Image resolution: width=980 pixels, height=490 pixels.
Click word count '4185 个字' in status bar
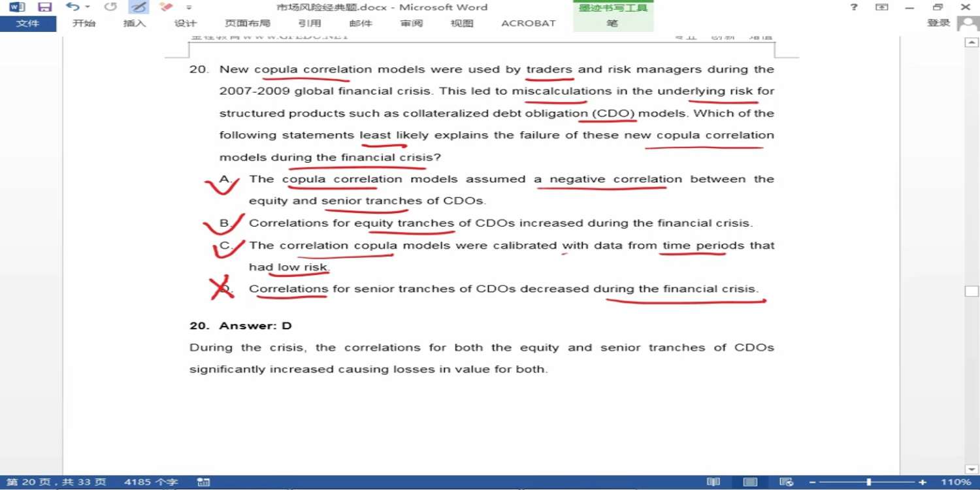151,482
